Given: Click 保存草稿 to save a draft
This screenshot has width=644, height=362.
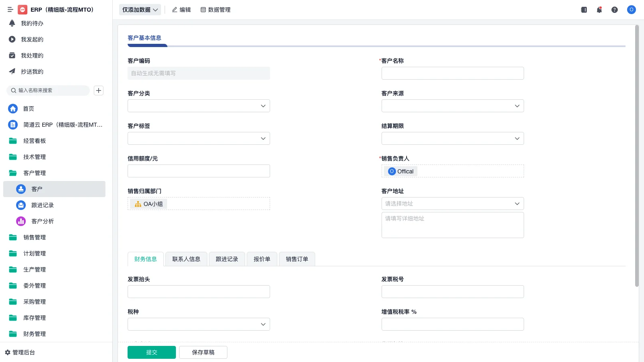Looking at the screenshot, I should point(203,352).
